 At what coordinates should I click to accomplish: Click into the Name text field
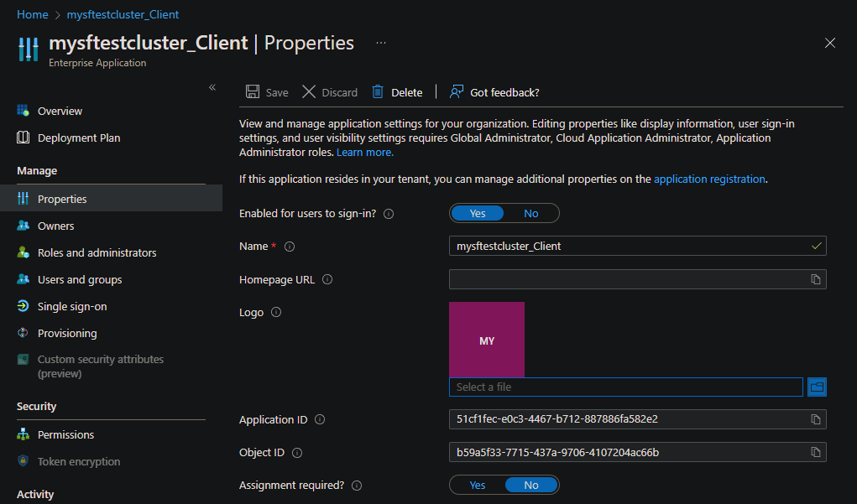(x=637, y=246)
